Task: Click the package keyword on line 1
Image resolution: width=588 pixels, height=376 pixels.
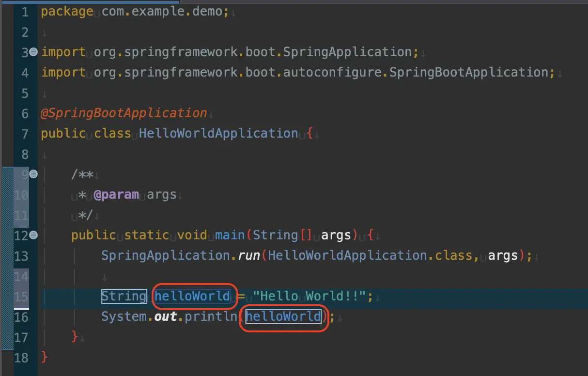Action: click(x=67, y=12)
